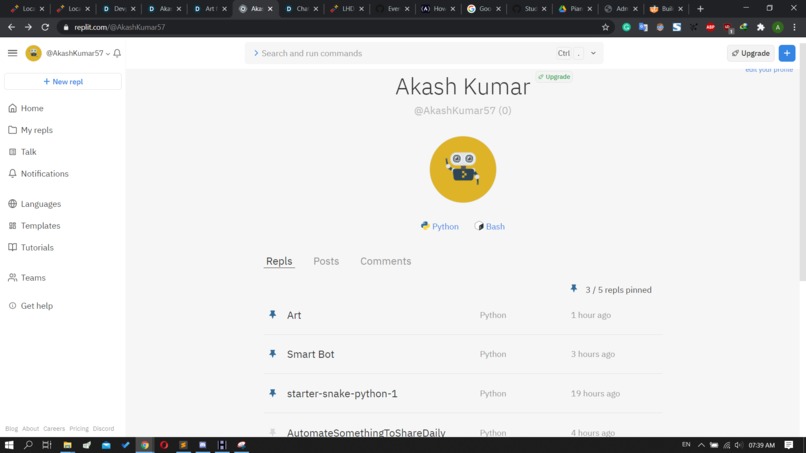Open the Windows action center icon

pyautogui.click(x=789, y=445)
